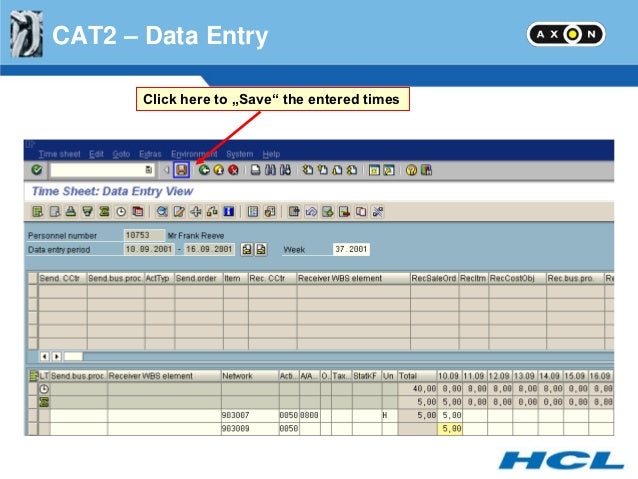Click the Receiver WBS element header in worklist
Image resolution: width=638 pixels, height=479 pixels.
[x=353, y=278]
